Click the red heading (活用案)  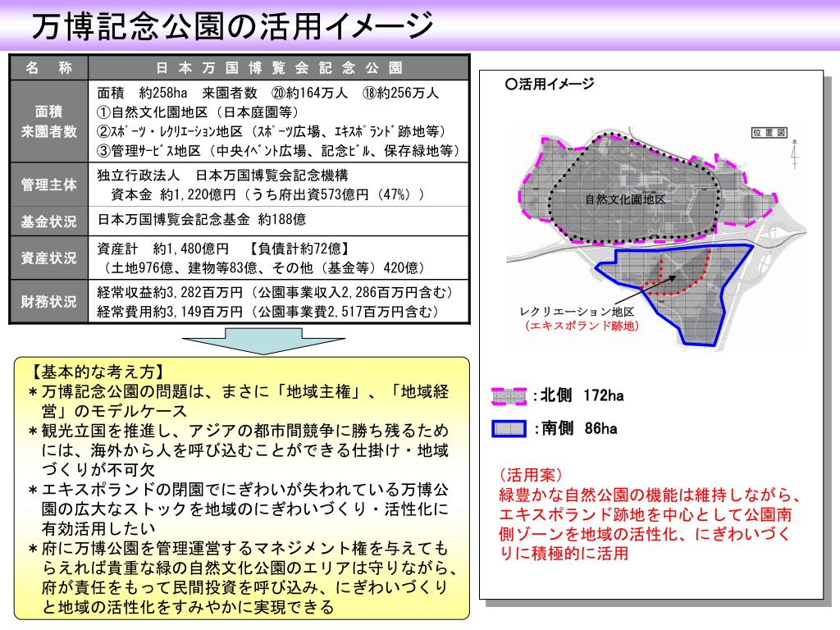[531, 475]
